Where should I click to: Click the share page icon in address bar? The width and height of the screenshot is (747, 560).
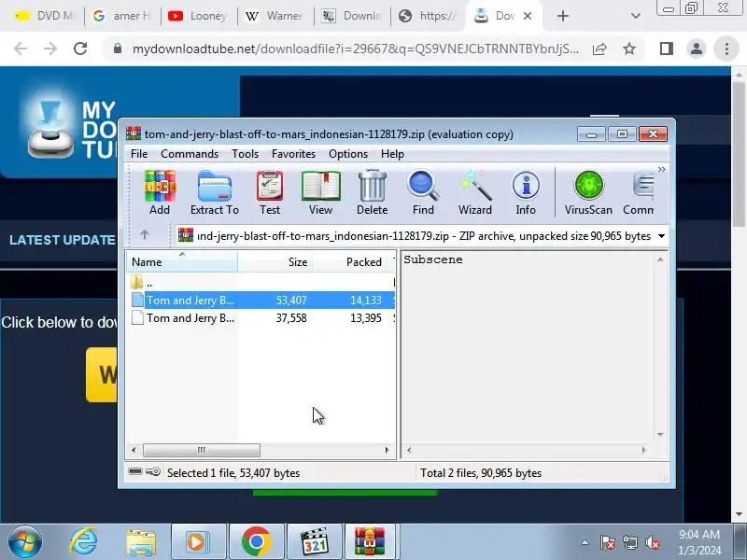pyautogui.click(x=599, y=49)
